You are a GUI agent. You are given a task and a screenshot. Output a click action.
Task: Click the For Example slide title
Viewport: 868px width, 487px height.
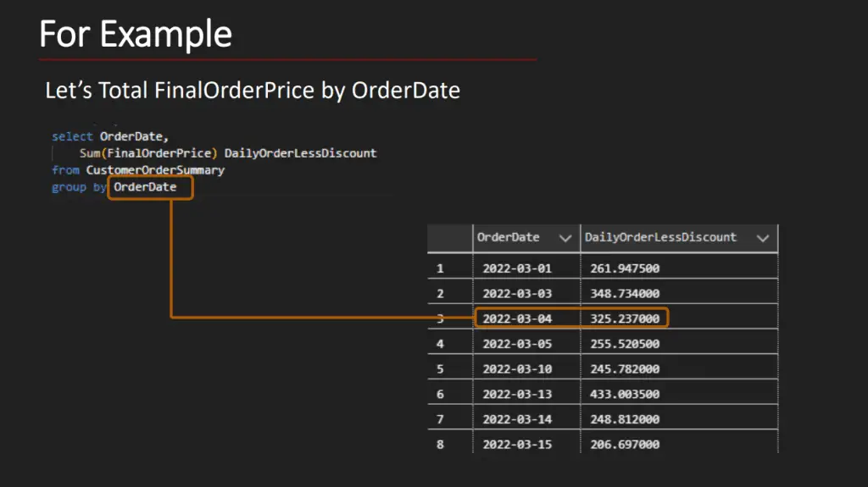pyautogui.click(x=136, y=35)
